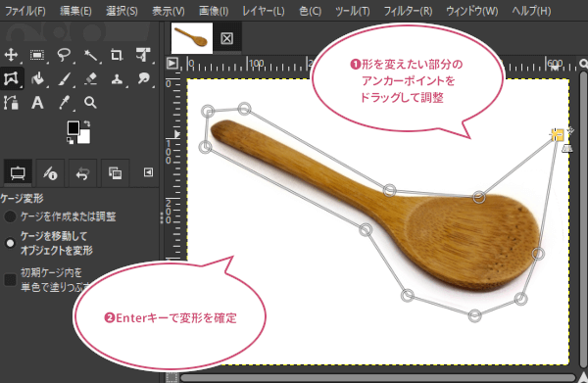The image size is (588, 383).
Task: Select the Color Picker eyedropper tool
Action: click(x=65, y=102)
